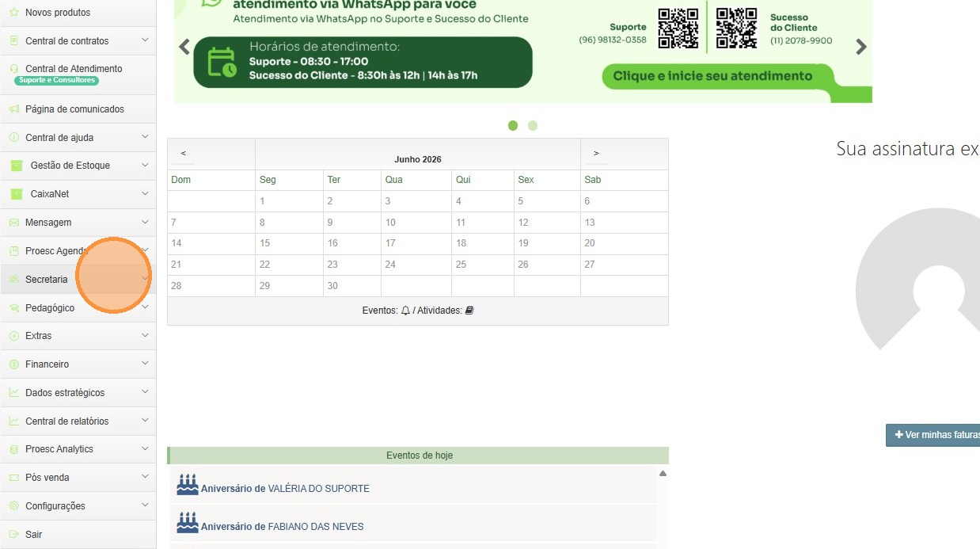Click the chart icon for Central de relatórios

pyautogui.click(x=14, y=421)
